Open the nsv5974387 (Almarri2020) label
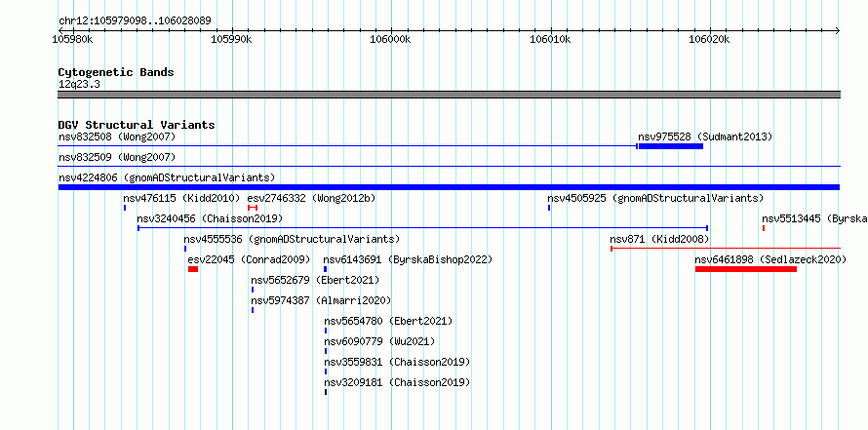 [321, 300]
